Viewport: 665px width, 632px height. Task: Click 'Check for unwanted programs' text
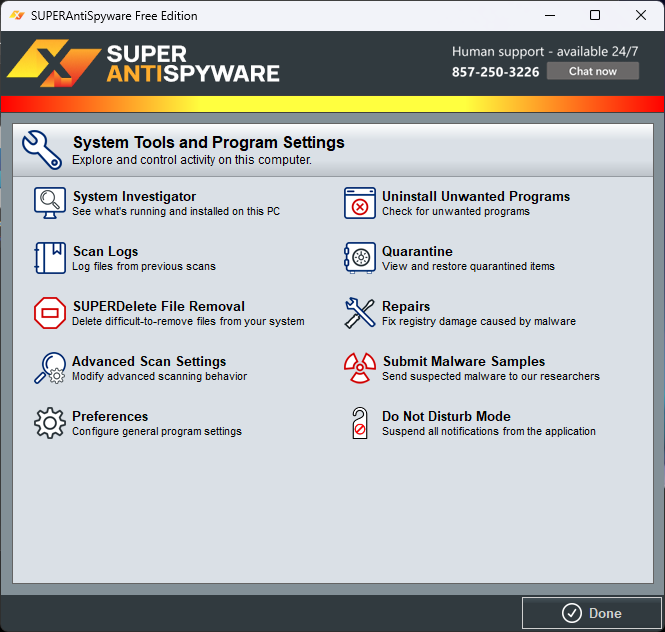point(455,211)
